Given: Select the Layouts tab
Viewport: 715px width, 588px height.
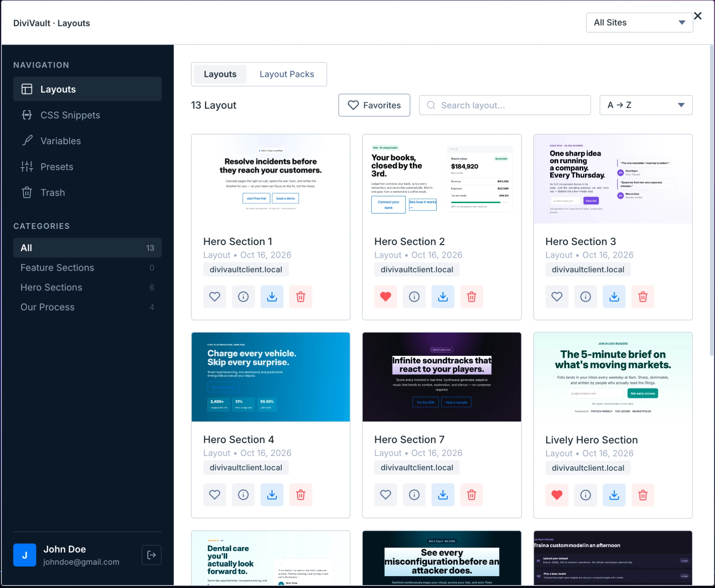Looking at the screenshot, I should tap(220, 74).
